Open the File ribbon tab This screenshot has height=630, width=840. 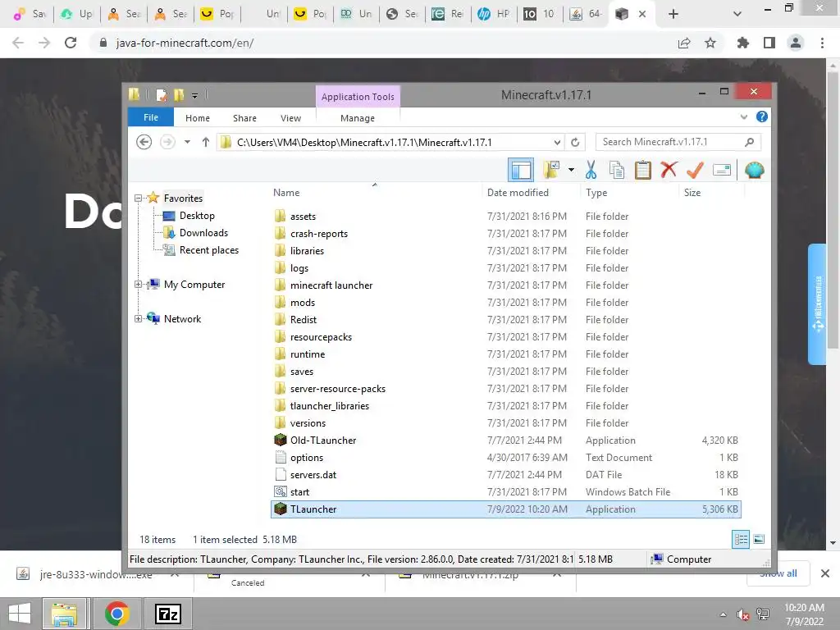[151, 117]
